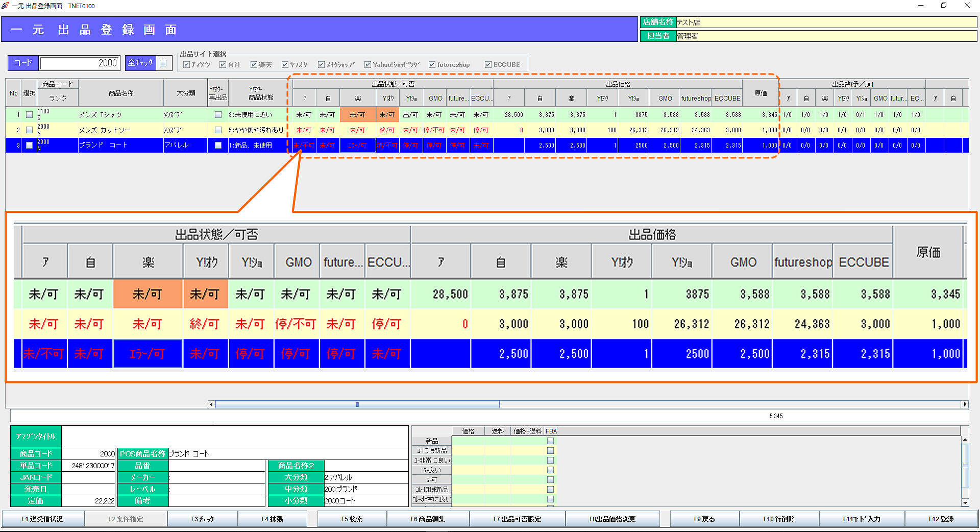Enable FBA checkbox for 新品 row

click(550, 441)
